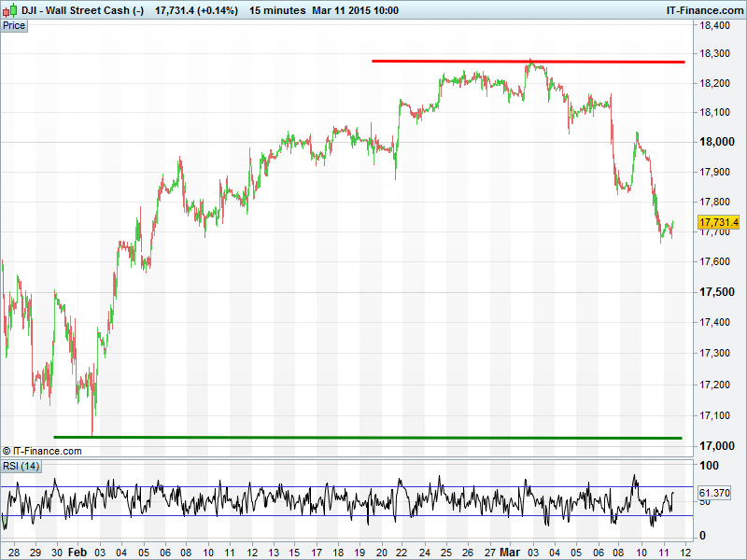Click the 17,731.4 current price tag
This screenshot has width=747, height=560.
718,222
